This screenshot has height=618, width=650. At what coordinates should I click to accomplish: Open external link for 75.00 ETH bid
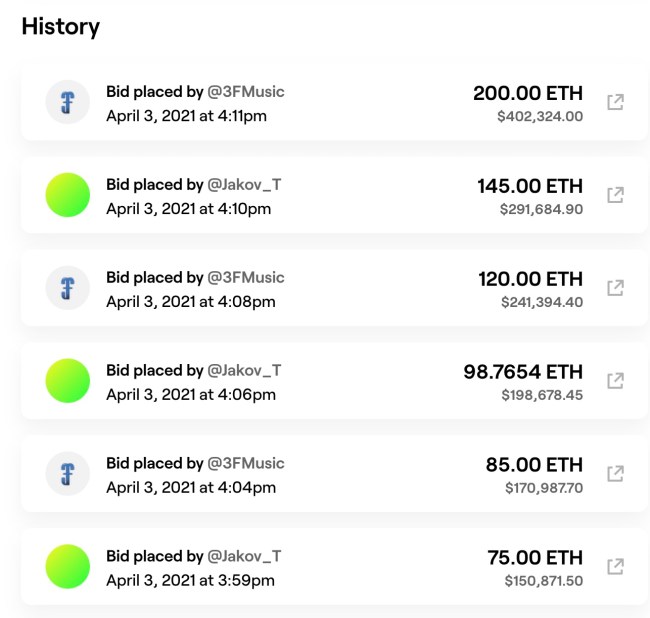[616, 566]
